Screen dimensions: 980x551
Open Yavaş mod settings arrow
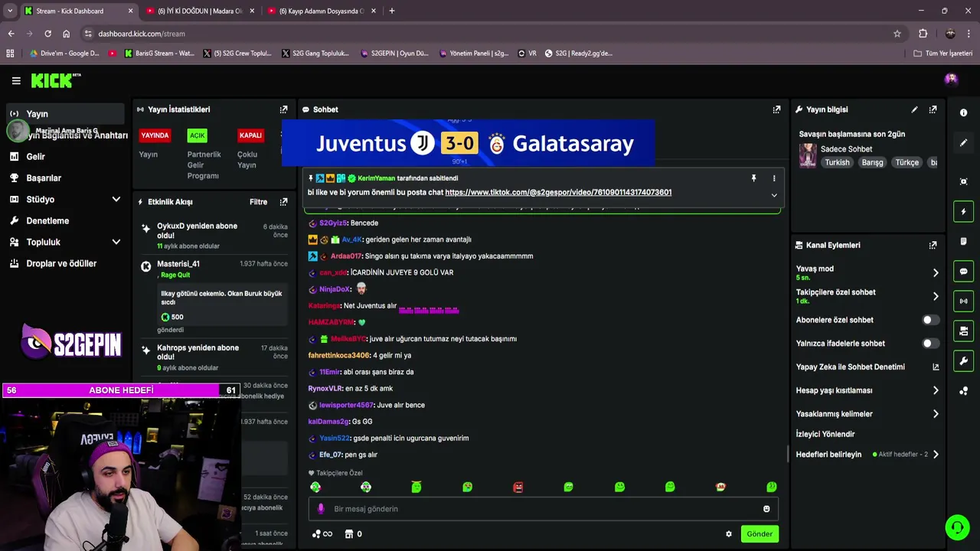[936, 272]
